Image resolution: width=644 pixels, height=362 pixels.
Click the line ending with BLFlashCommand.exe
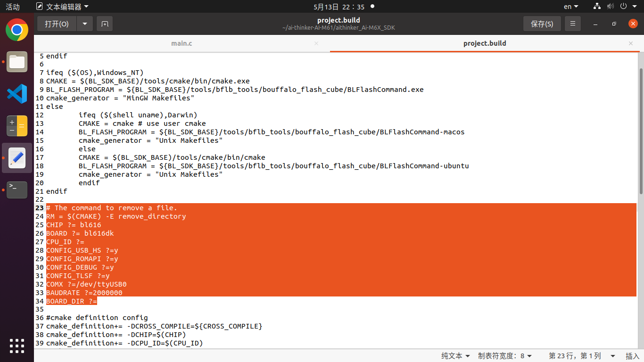pos(235,90)
